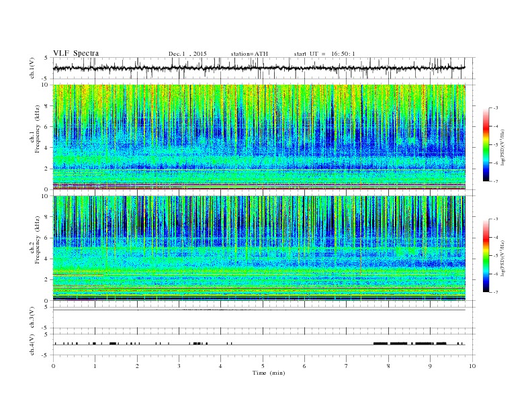Click the "6" kHz tick of ch.1 spectrogram

click(46, 127)
